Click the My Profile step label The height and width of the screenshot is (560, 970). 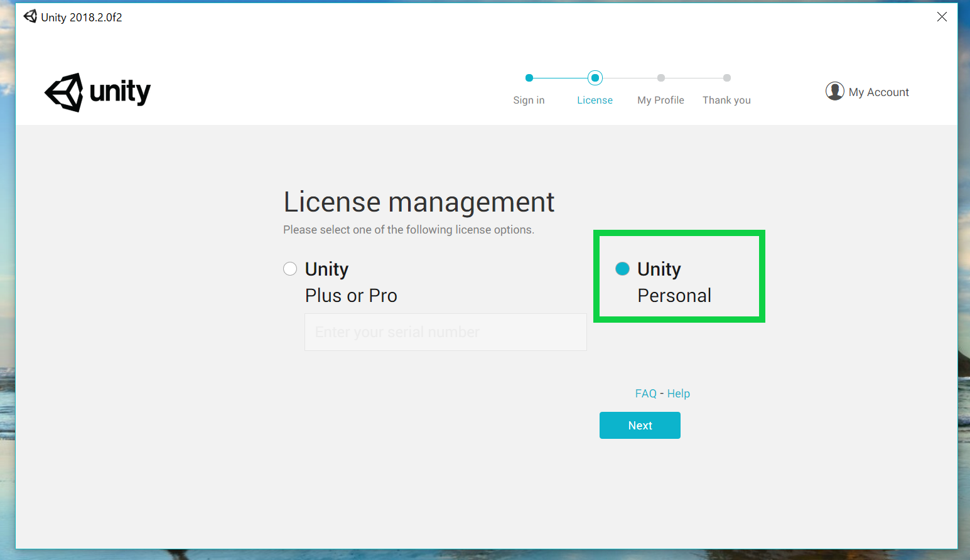[x=660, y=100]
